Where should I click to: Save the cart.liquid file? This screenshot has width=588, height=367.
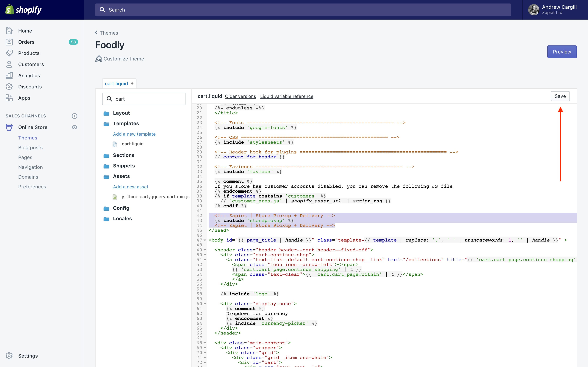(560, 96)
